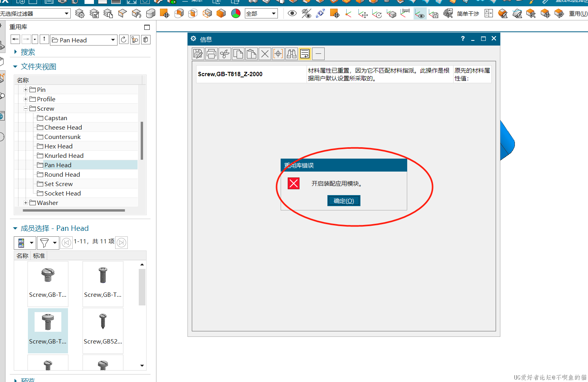Go up one folder level
Screen dimensions: 588x382
point(44,39)
